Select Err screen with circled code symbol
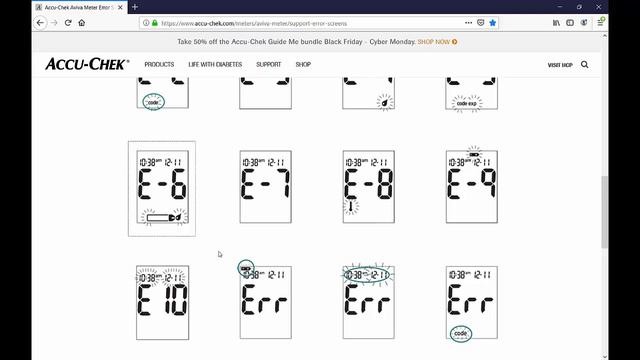Screen dimensions: 640x360 (x=472, y=303)
